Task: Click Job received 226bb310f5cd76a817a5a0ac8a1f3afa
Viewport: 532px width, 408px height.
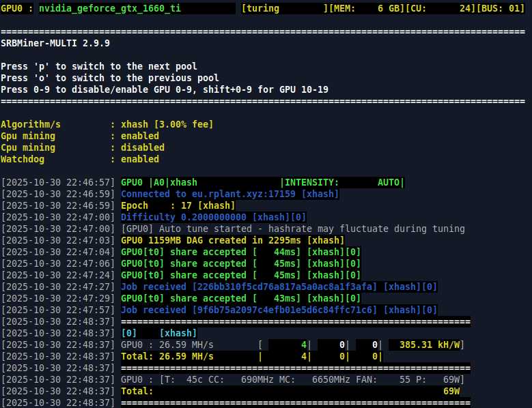Action: pos(279,287)
